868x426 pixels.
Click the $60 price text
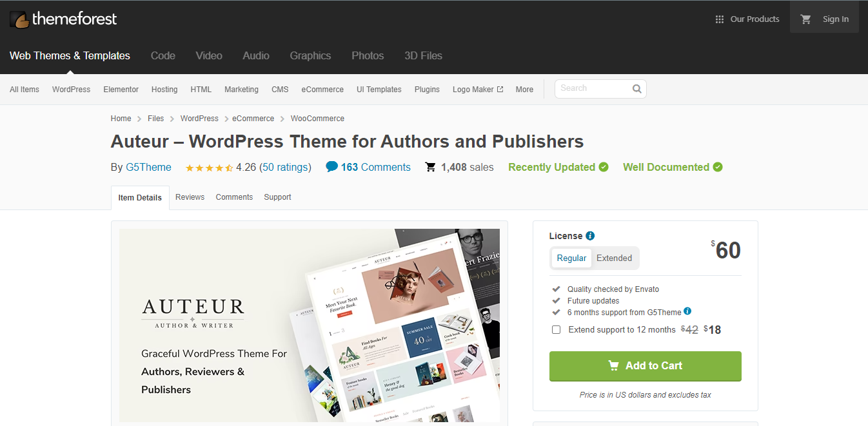click(x=726, y=250)
